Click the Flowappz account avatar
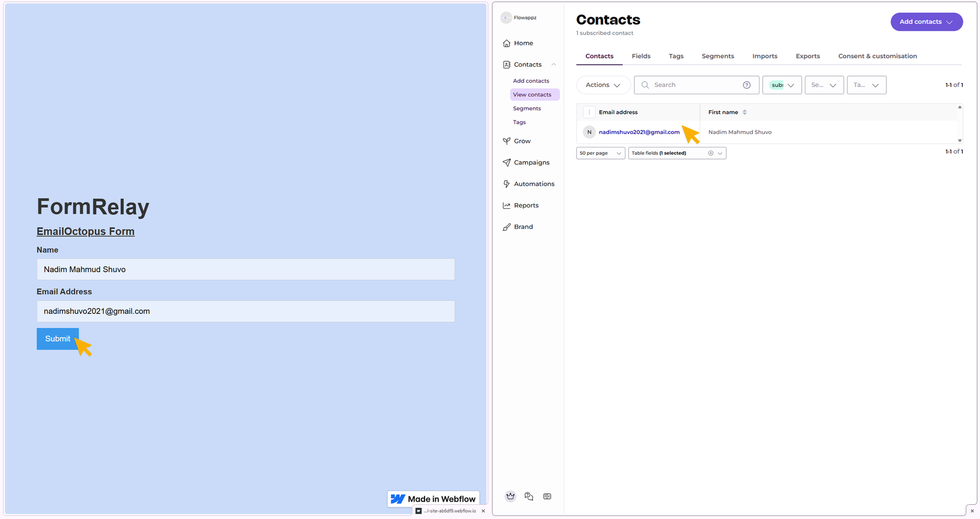 click(x=506, y=18)
